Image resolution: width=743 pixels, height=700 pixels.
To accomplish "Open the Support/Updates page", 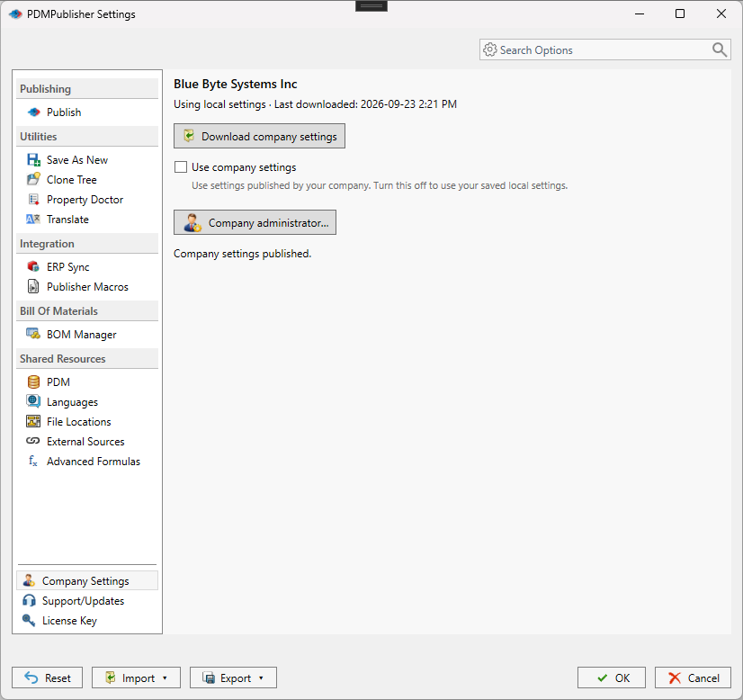I will [87, 600].
